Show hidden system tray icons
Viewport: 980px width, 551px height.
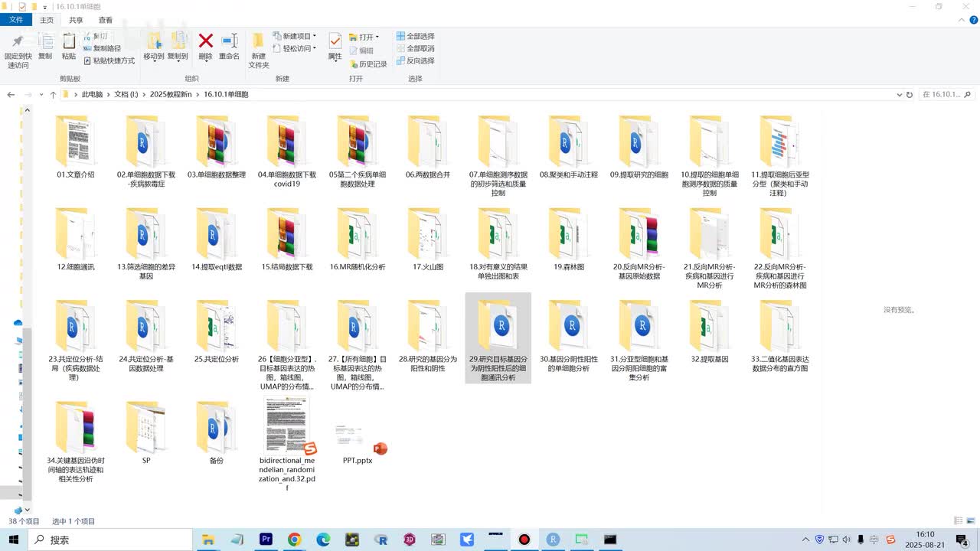(x=807, y=540)
